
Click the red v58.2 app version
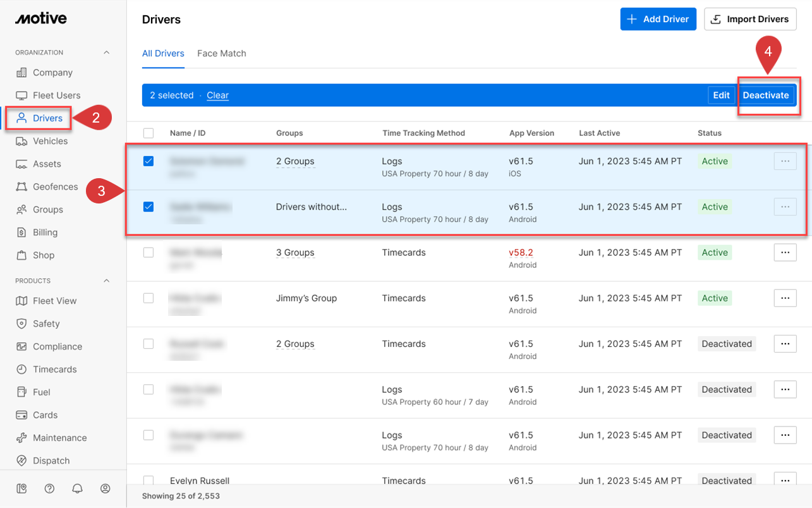click(x=521, y=252)
